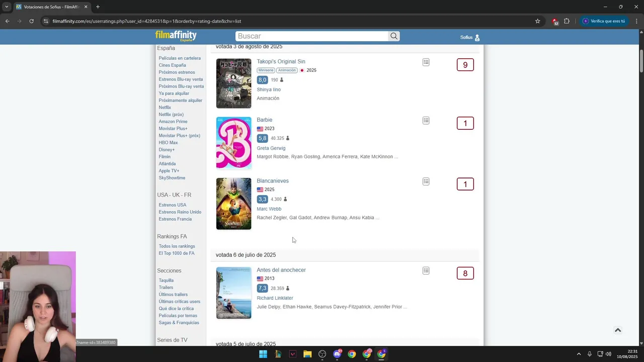Change the 9 rating for Takopi's Original Sin
644x362 pixels.
(x=465, y=65)
